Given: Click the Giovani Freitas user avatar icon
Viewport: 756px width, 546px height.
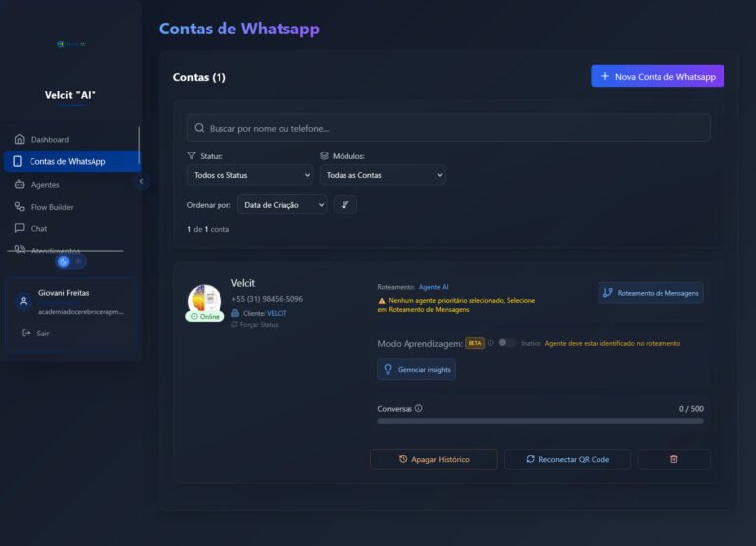Looking at the screenshot, I should (x=24, y=302).
